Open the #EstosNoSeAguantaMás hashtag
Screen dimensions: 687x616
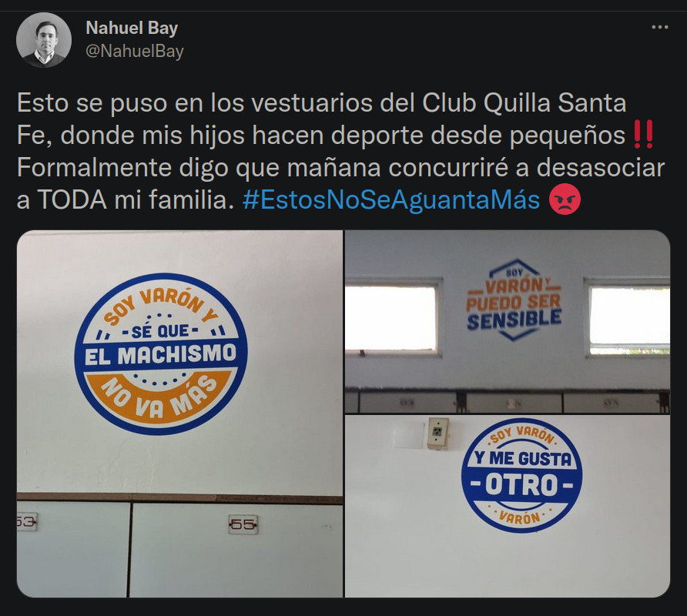tap(390, 200)
